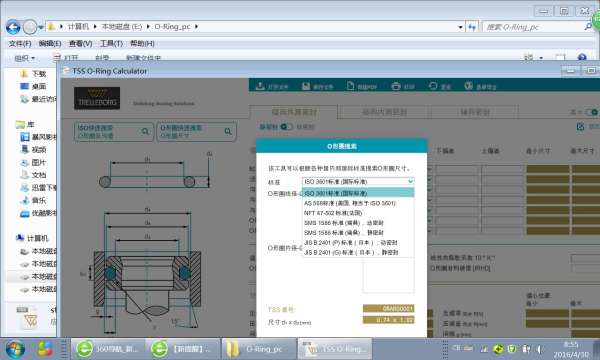The height and width of the screenshot is (360, 600).
Task: Open the View (查看) menu in Explorer
Action: tap(80, 44)
